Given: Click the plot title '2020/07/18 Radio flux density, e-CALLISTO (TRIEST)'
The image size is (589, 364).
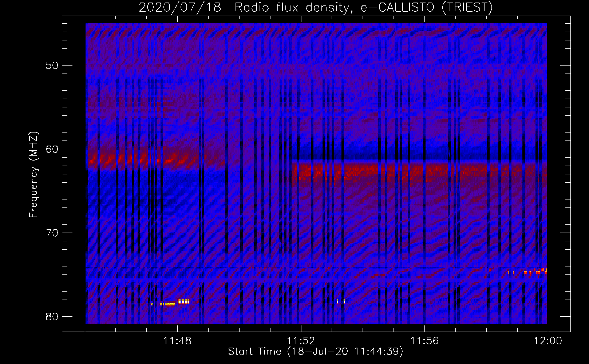Looking at the screenshot, I should pyautogui.click(x=316, y=7).
